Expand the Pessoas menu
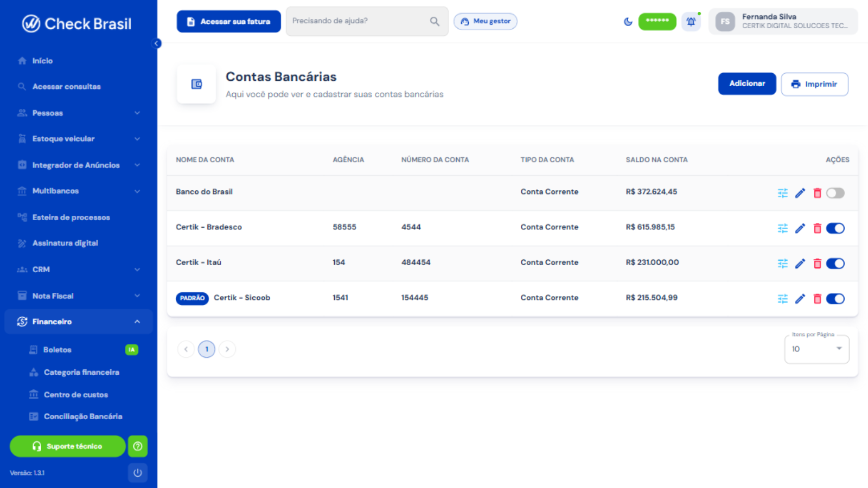 point(79,113)
